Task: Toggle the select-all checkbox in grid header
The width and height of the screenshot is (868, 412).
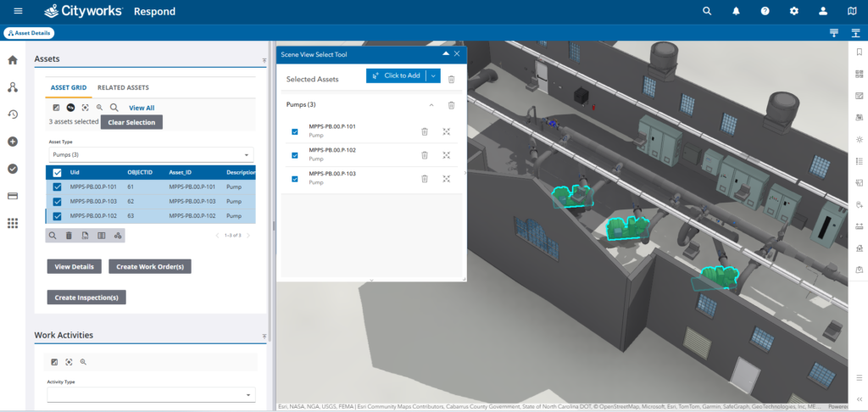Action: coord(57,172)
